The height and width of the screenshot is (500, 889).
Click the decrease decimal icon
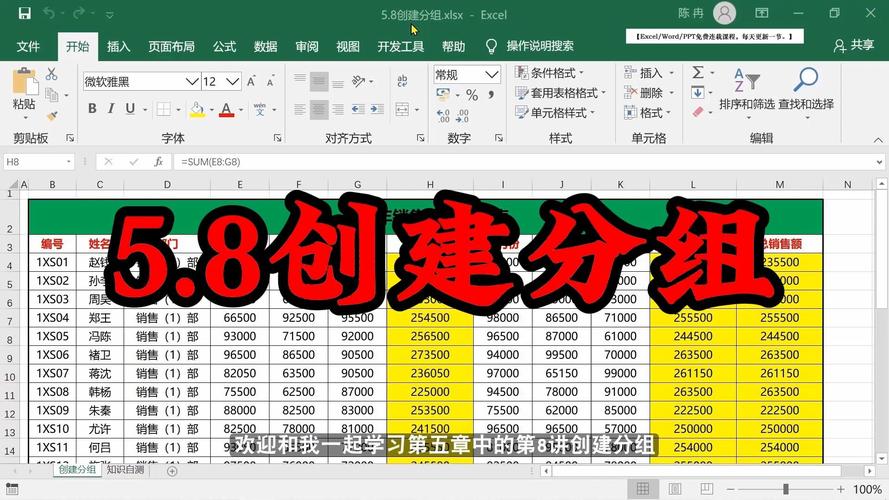click(463, 116)
